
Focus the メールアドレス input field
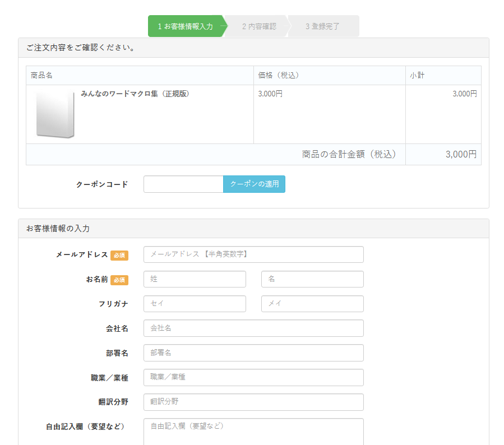click(253, 254)
